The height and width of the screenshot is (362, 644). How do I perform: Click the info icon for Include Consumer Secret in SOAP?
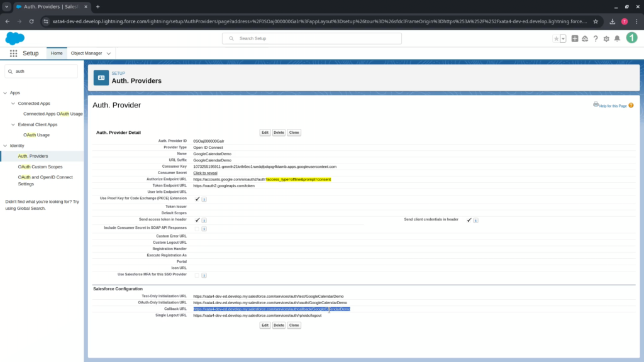click(x=204, y=229)
